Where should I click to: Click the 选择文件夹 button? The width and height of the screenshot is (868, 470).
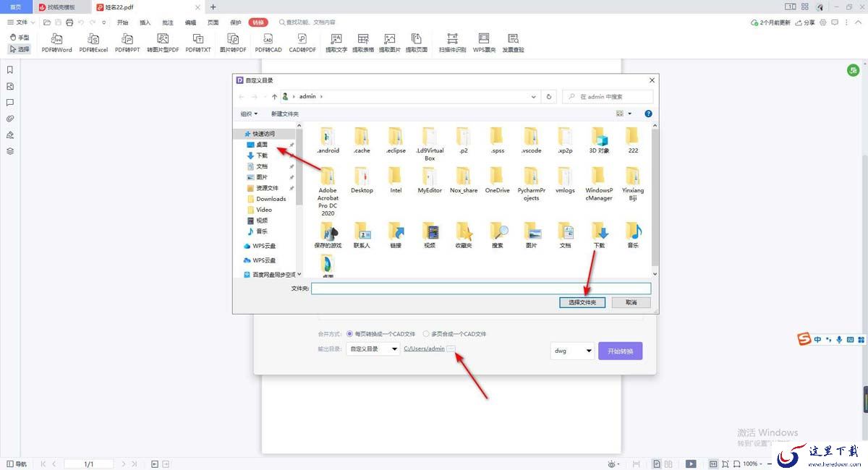coord(582,302)
